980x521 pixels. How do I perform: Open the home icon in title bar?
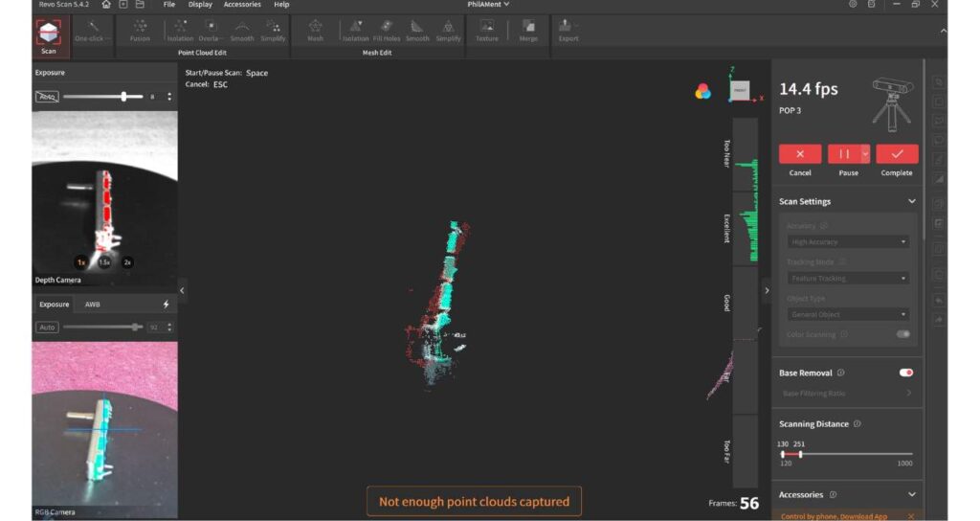[x=106, y=5]
